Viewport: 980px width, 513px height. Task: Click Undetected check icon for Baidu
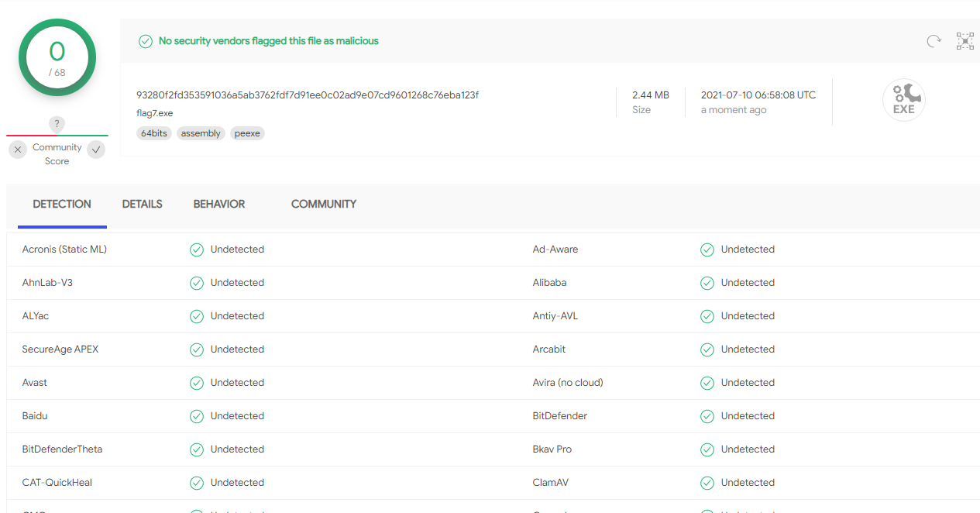tap(197, 416)
